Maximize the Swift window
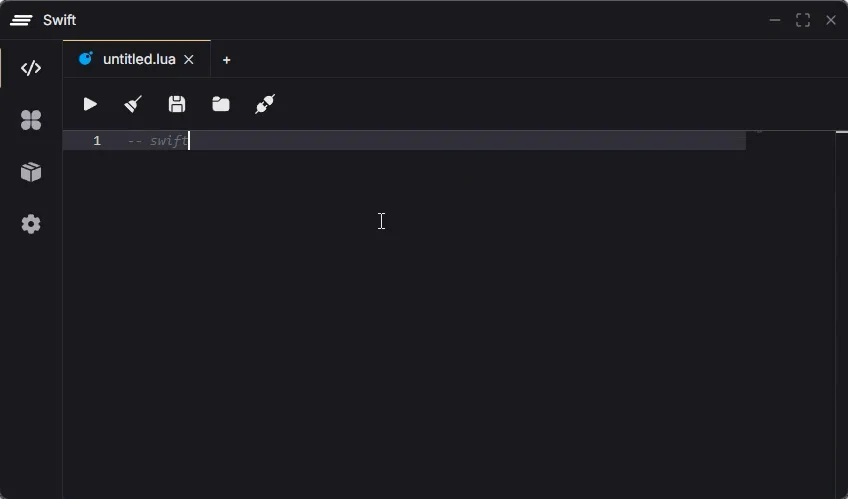Screen dimensions: 848x499 (x=803, y=20)
